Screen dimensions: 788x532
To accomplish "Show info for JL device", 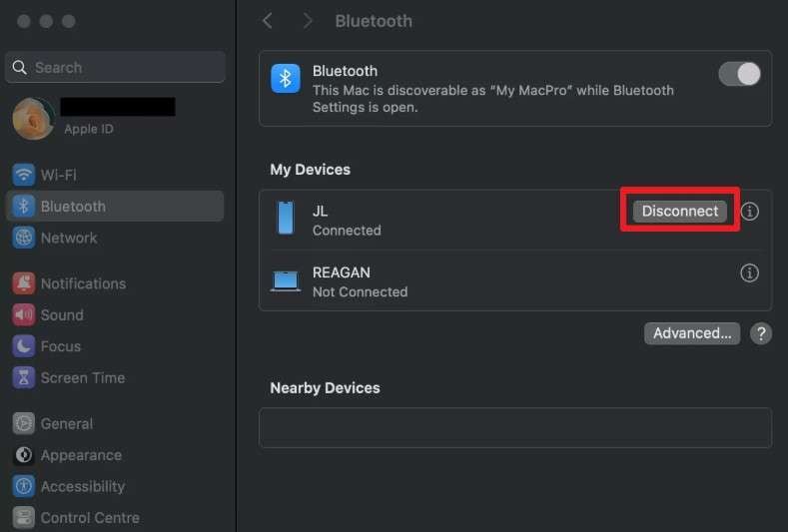I will click(749, 212).
